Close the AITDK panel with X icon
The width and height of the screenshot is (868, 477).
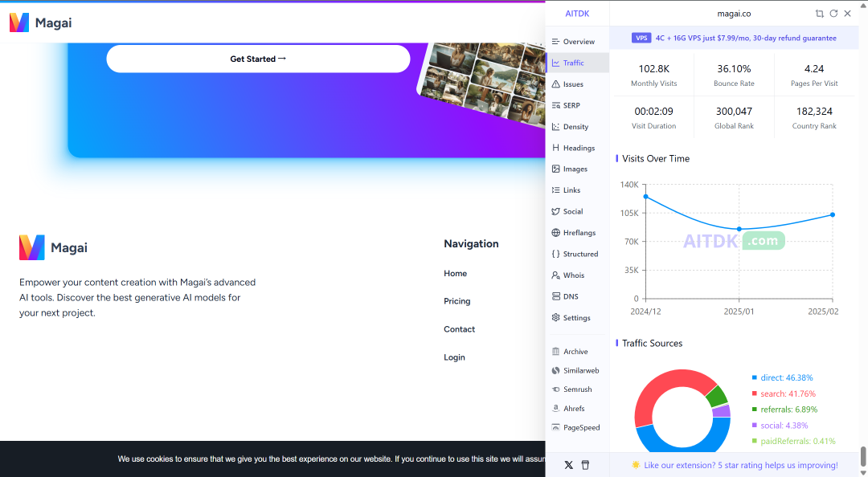click(x=848, y=14)
